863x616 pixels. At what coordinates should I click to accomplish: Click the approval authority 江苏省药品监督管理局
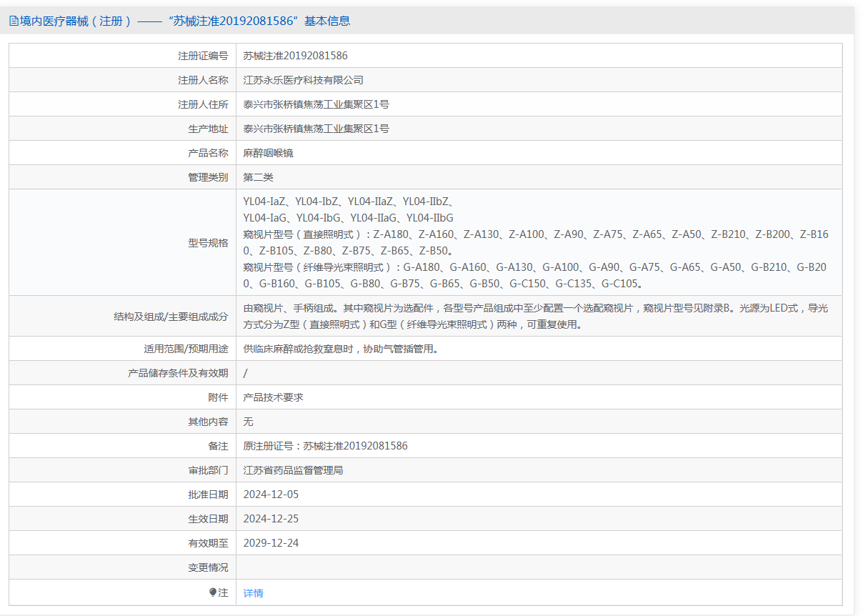click(x=293, y=470)
